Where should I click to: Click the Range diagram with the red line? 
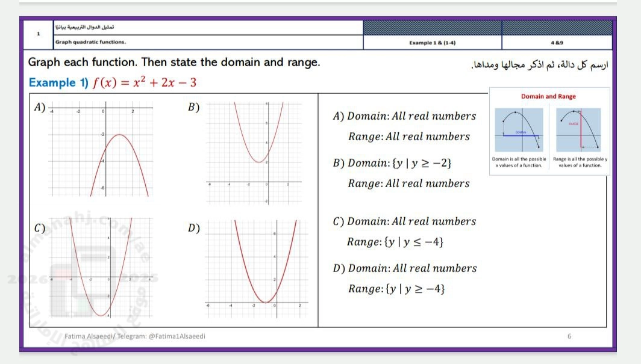point(580,131)
